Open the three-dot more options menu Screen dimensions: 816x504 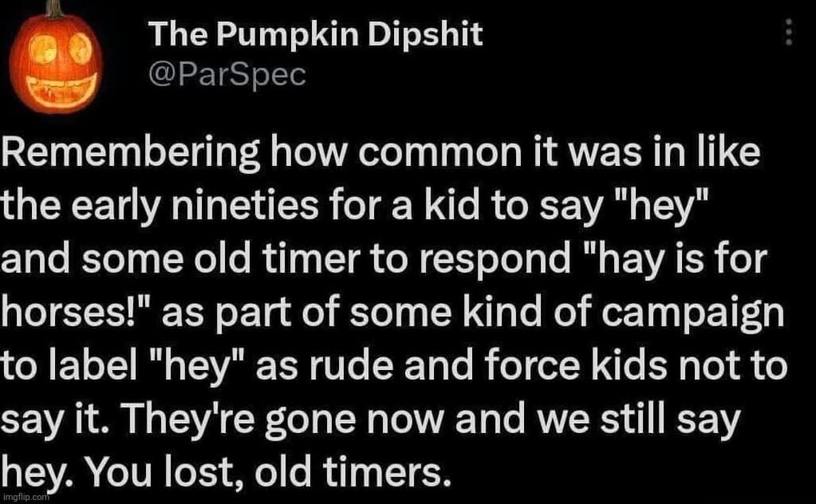tap(789, 33)
